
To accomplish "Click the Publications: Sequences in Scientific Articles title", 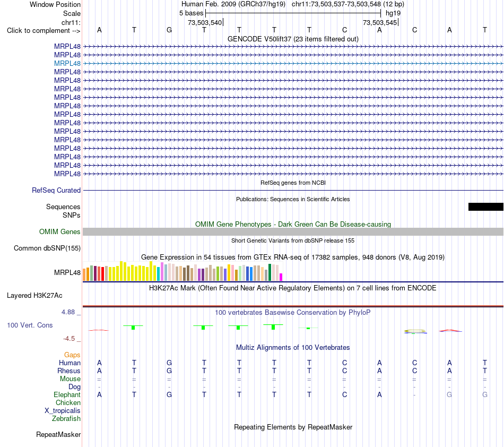I will point(293,199).
